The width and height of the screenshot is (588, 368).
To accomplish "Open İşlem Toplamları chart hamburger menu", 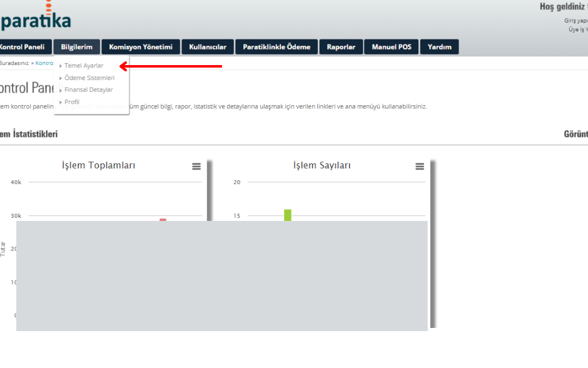I will 196,166.
